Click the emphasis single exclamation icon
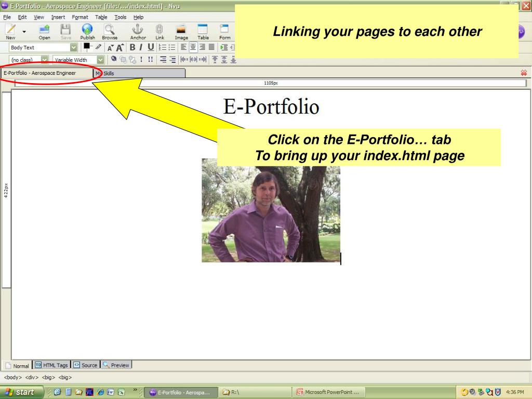Screen dimensions: 532x399 [x=141, y=60]
